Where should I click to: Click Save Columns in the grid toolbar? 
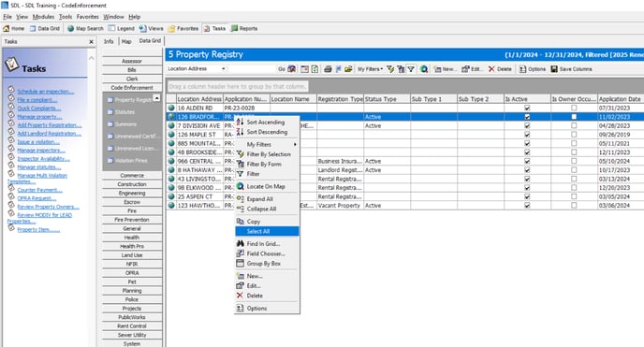[x=571, y=69]
